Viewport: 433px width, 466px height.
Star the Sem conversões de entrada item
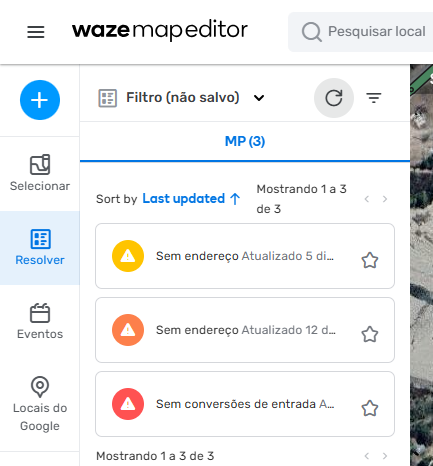point(370,408)
